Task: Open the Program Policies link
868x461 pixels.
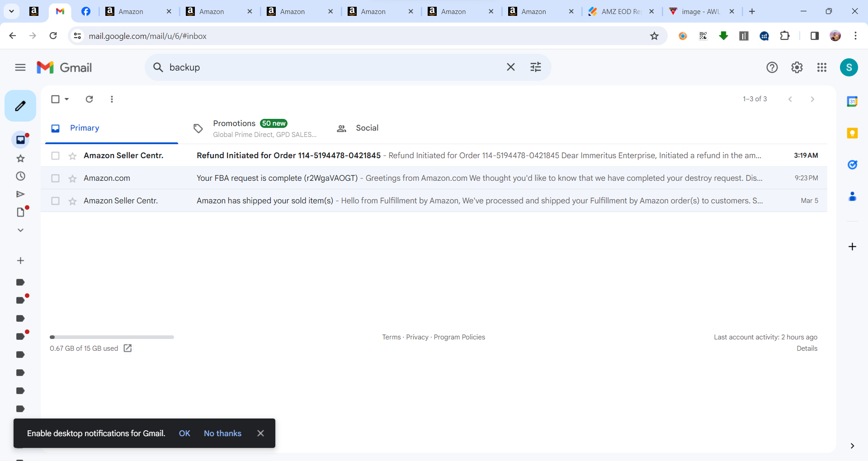Action: [459, 337]
